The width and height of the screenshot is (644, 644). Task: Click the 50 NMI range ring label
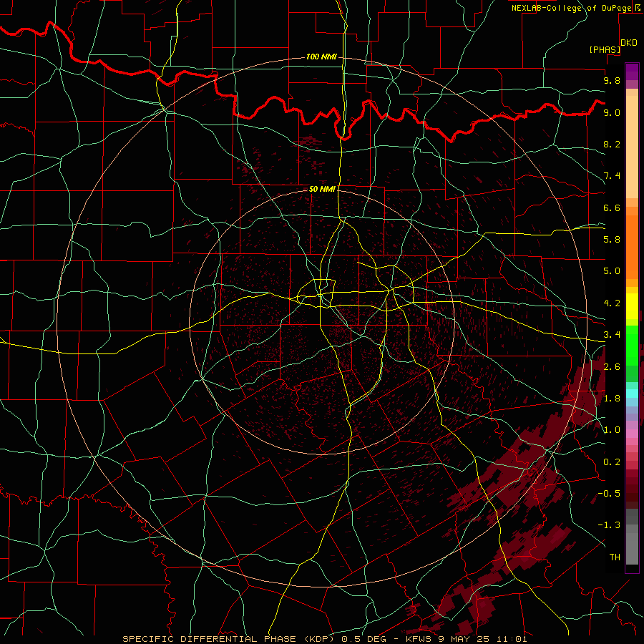322,189
